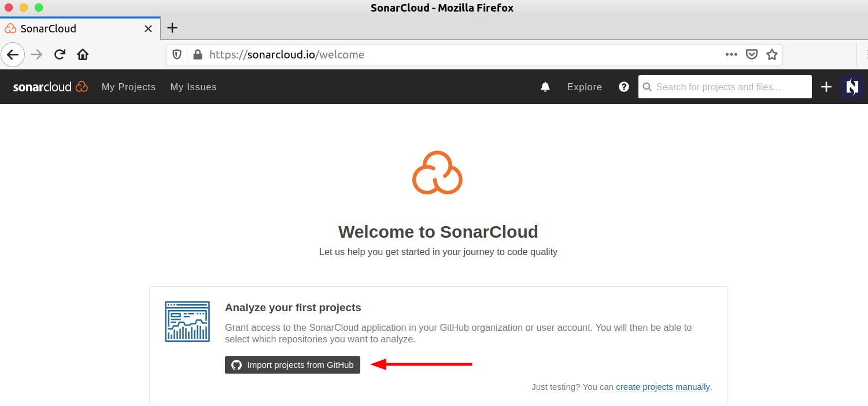Open the notifications bell icon

point(545,87)
